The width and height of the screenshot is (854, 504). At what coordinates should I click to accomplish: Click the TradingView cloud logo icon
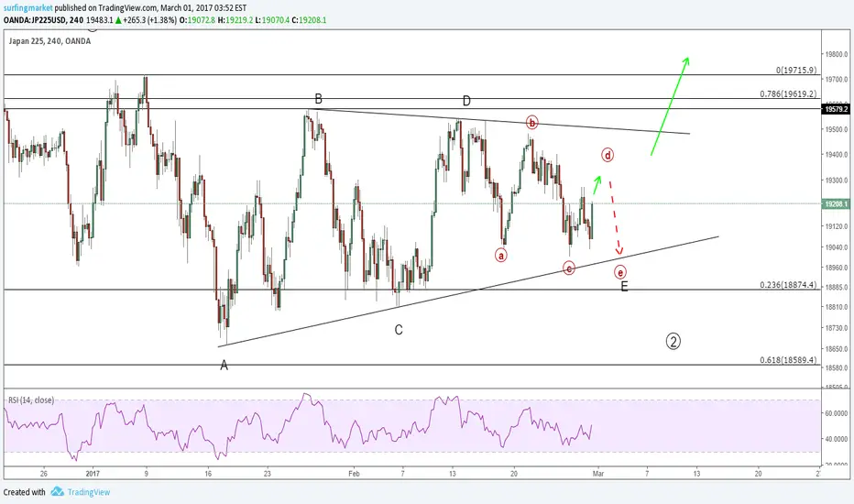[57, 491]
